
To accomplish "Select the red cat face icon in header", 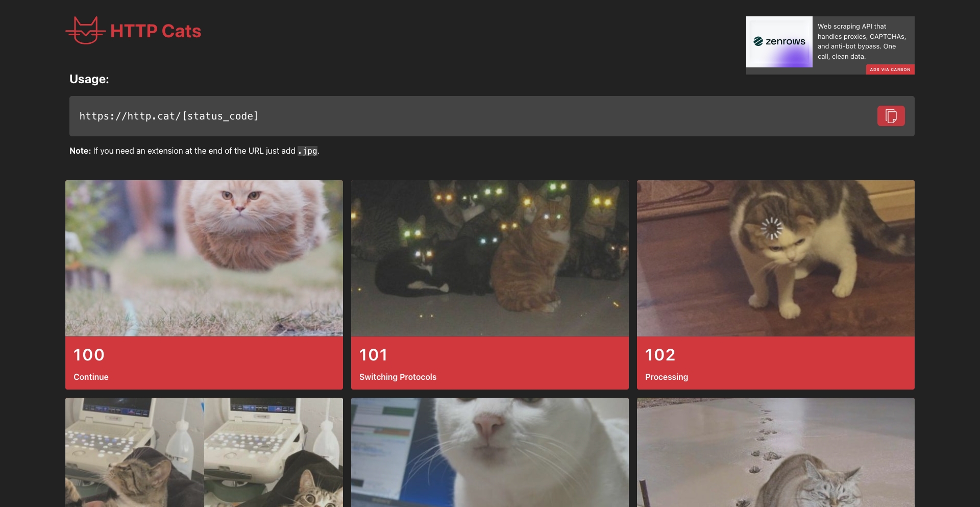I will pos(85,30).
